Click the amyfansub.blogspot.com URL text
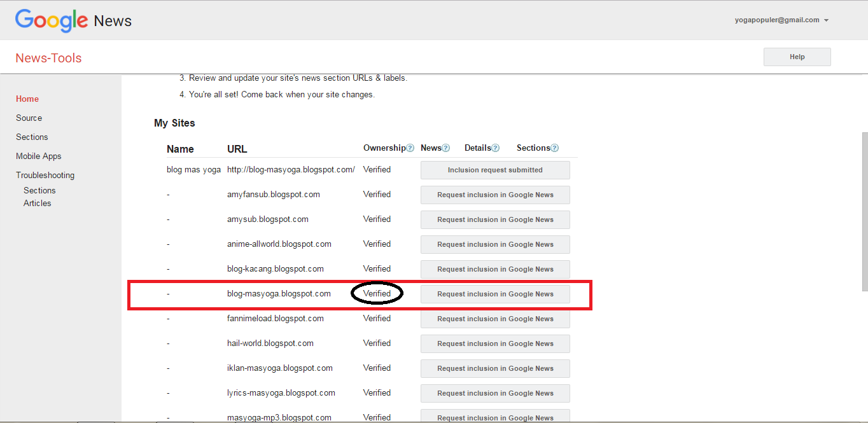 (274, 194)
